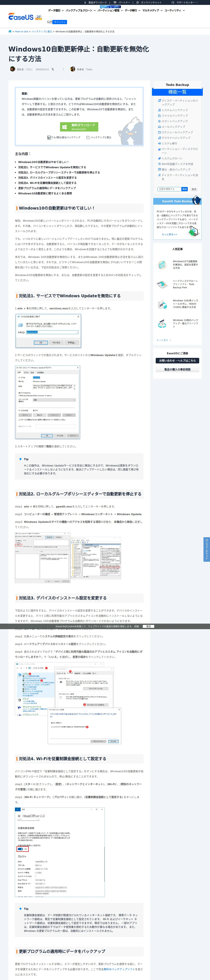
Task: Dismiss cookie notice with 確認 button
Action: (149, 626)
